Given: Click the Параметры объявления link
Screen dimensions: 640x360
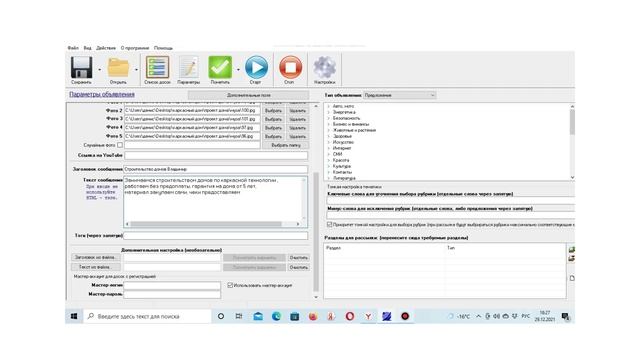Looking at the screenshot, I should click(x=102, y=94).
